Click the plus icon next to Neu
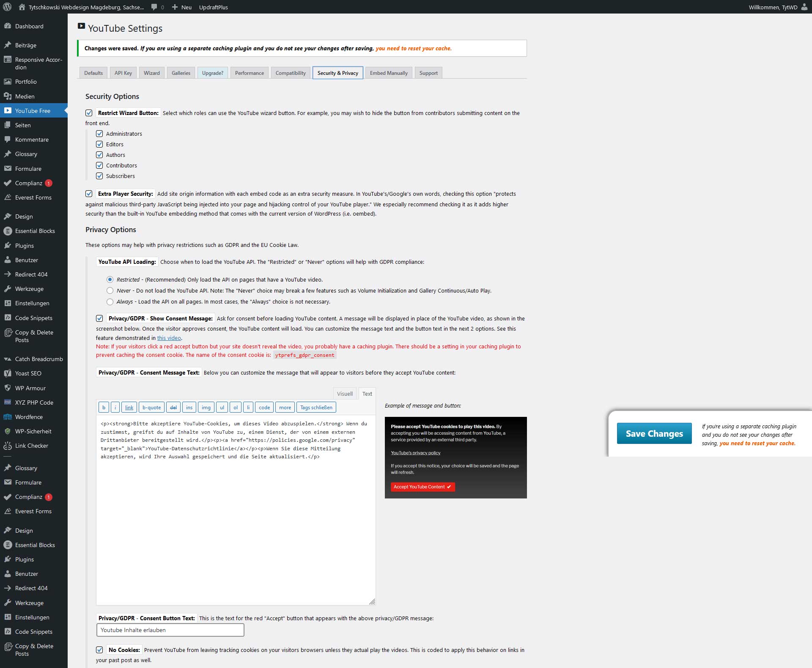Viewport: 812px width, 668px height. coord(175,7)
